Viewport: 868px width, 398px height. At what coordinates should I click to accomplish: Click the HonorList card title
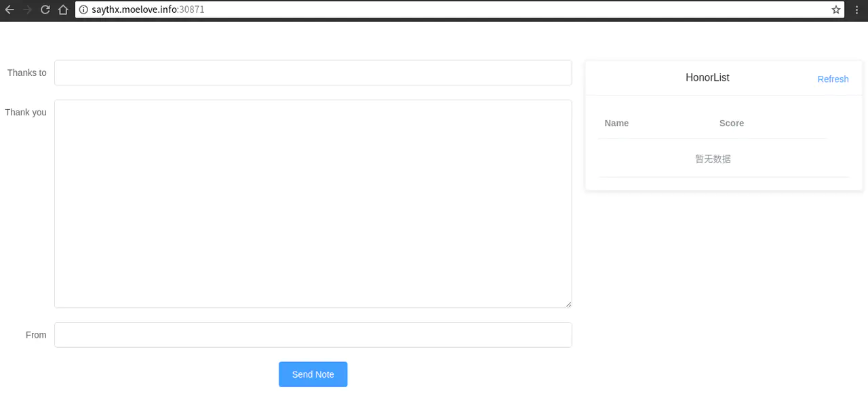[707, 77]
